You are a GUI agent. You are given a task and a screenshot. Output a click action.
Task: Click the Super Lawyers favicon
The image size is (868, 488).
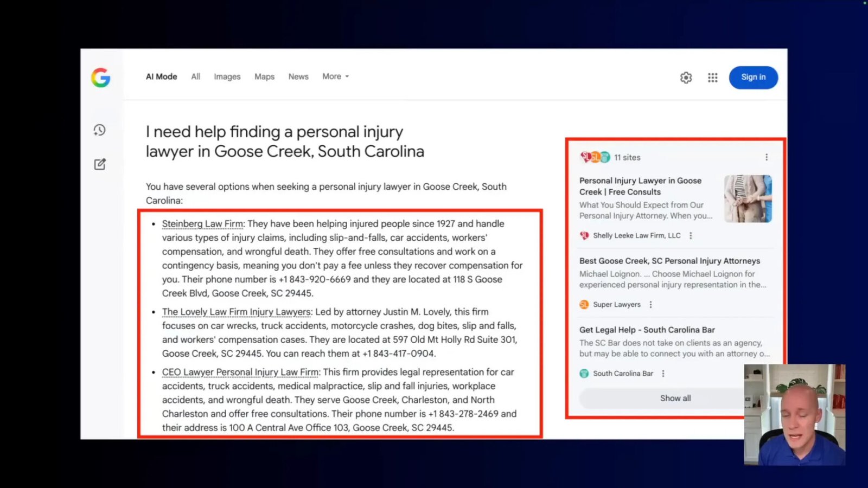[584, 305]
